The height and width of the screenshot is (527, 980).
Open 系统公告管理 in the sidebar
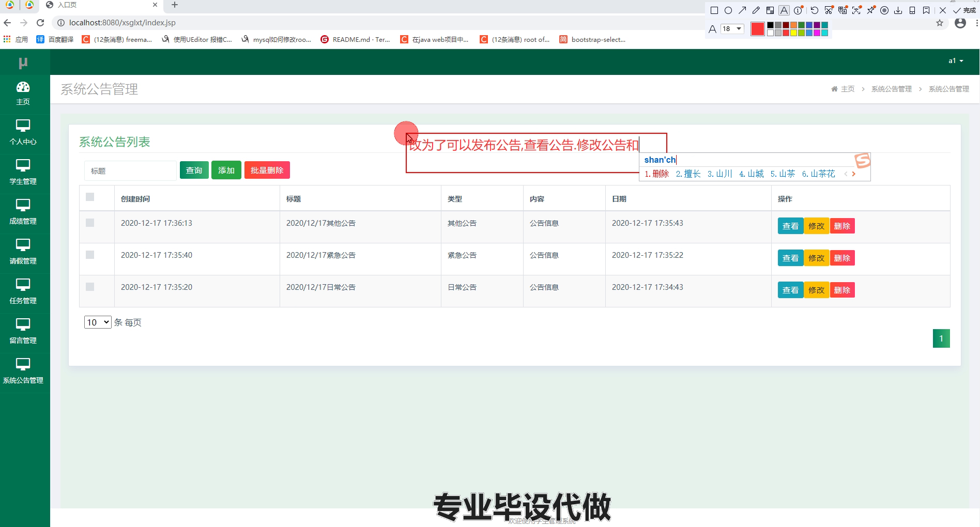coord(23,371)
